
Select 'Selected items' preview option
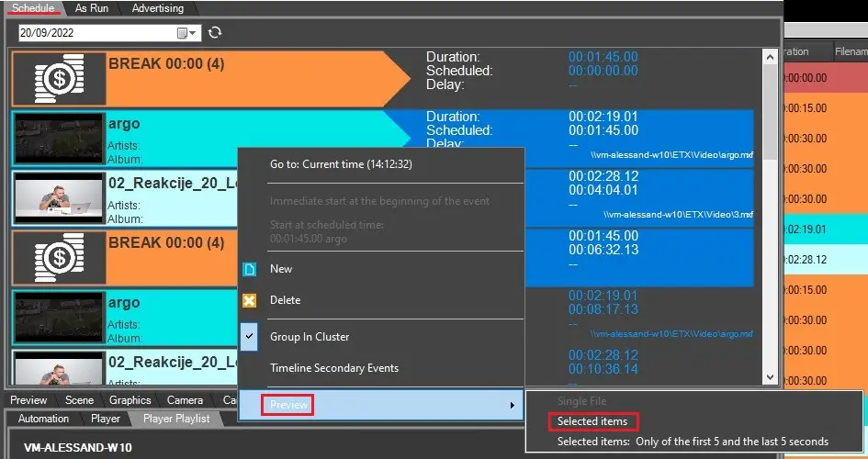(592, 421)
